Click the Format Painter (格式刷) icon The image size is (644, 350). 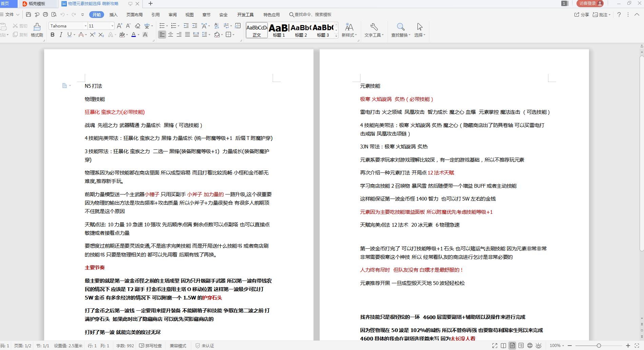pyautogui.click(x=37, y=30)
